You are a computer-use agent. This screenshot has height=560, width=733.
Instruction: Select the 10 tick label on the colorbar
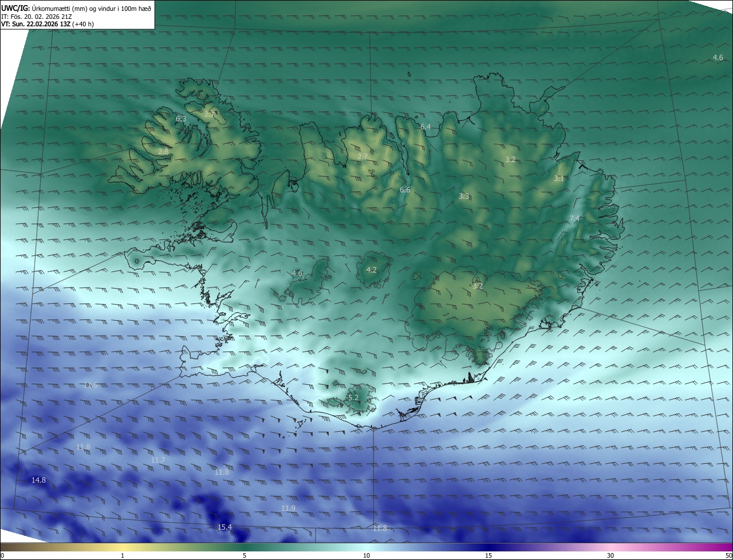click(366, 555)
